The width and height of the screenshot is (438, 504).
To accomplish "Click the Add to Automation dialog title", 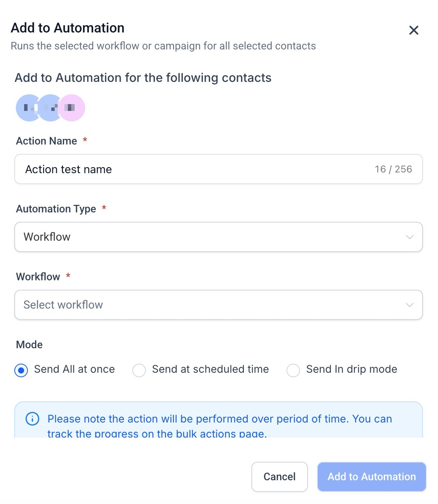I will click(x=68, y=28).
